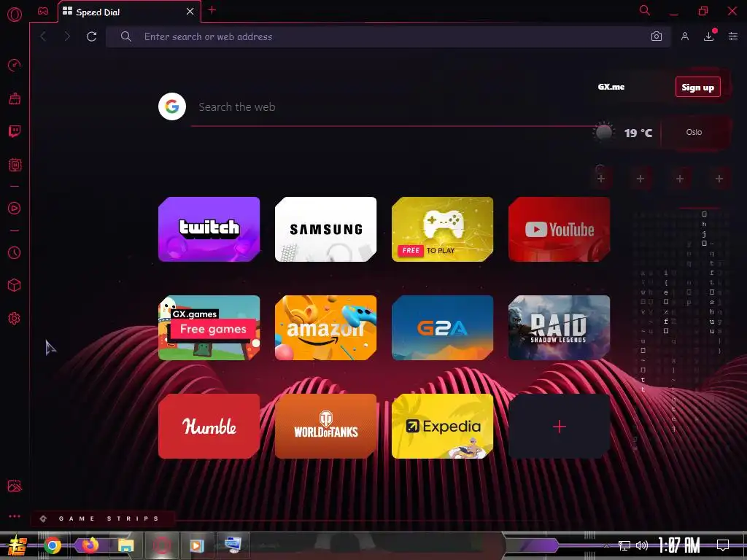Open the GX.me link
This screenshot has width=747, height=560.
click(x=611, y=87)
